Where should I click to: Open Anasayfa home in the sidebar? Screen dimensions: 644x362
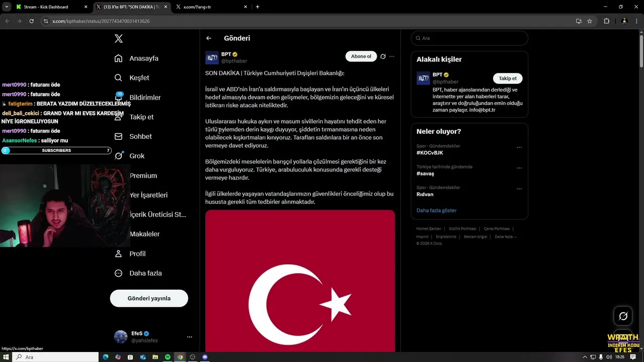point(136,58)
